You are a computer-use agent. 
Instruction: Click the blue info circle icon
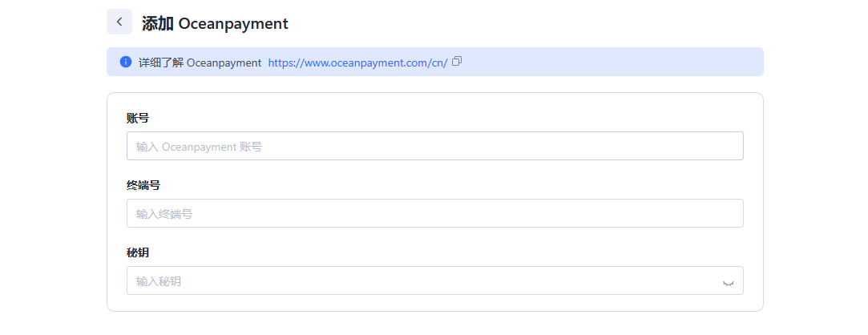pos(126,62)
